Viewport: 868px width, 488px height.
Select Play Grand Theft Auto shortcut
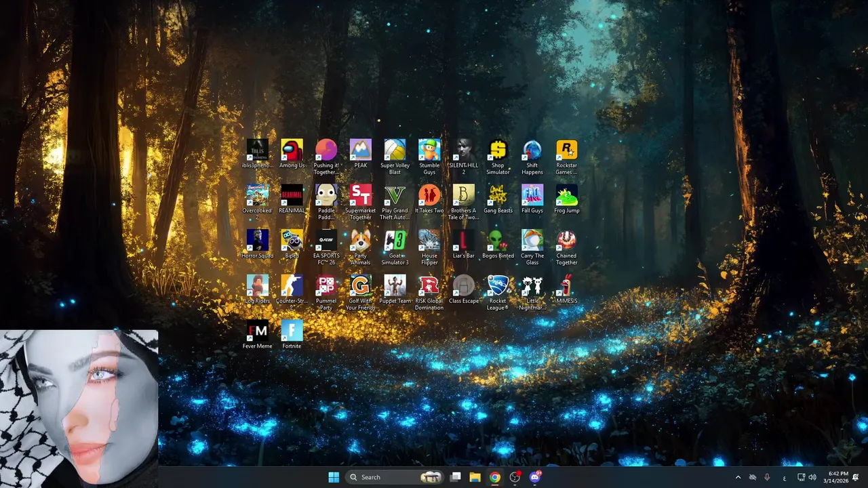(x=395, y=203)
